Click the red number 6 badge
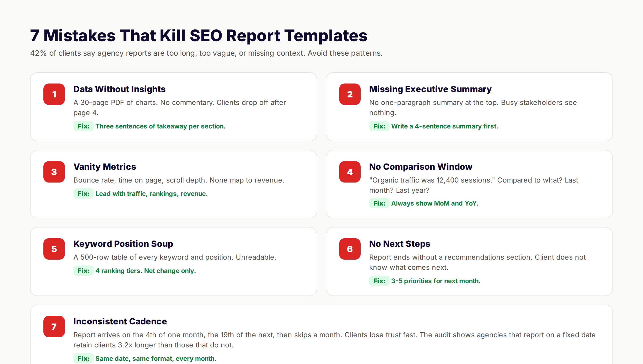 tap(350, 249)
